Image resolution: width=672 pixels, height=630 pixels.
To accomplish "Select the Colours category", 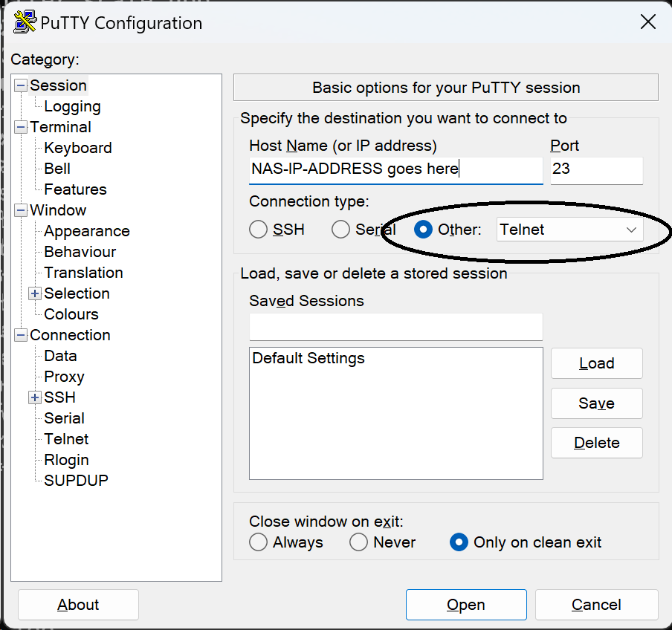I will [71, 314].
